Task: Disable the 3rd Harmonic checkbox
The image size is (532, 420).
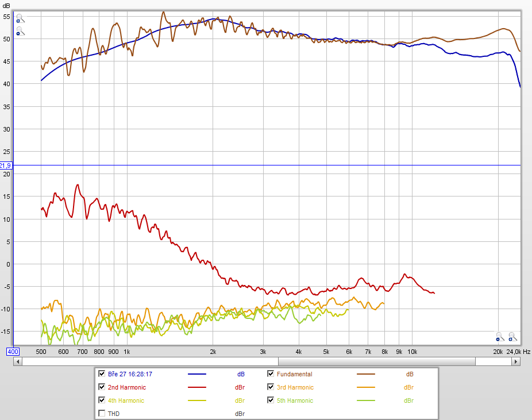Action: coord(271,387)
